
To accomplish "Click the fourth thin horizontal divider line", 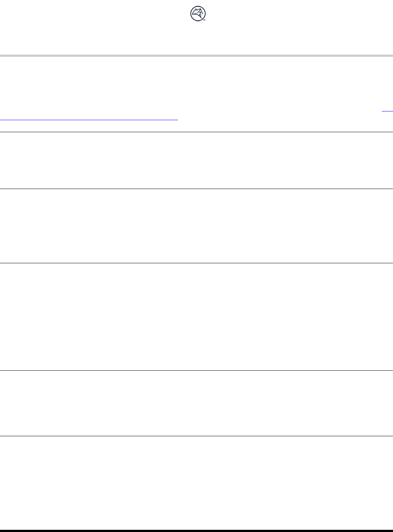I will pos(196,370).
